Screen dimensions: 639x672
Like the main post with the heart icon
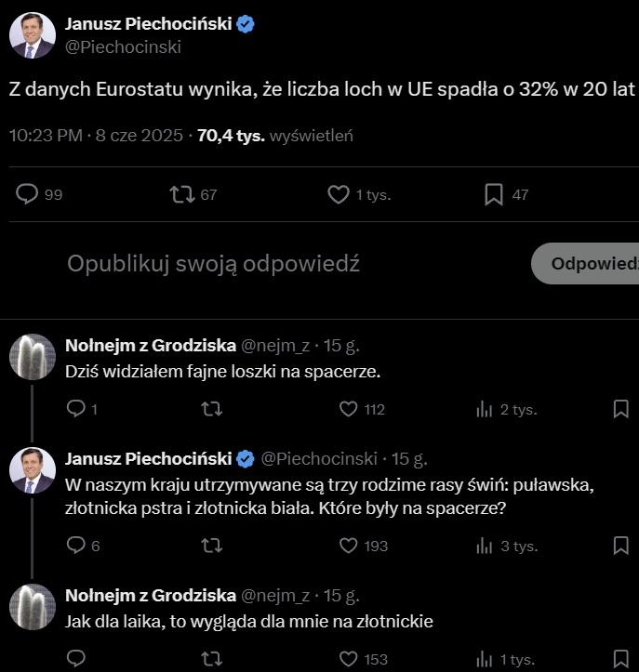[x=339, y=194]
